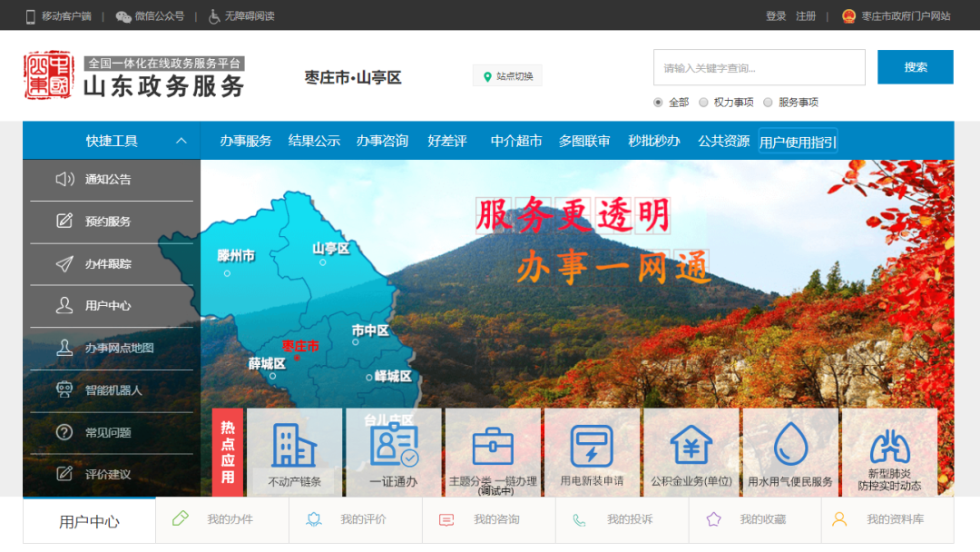Click the 我的收藏 text link

click(x=762, y=519)
